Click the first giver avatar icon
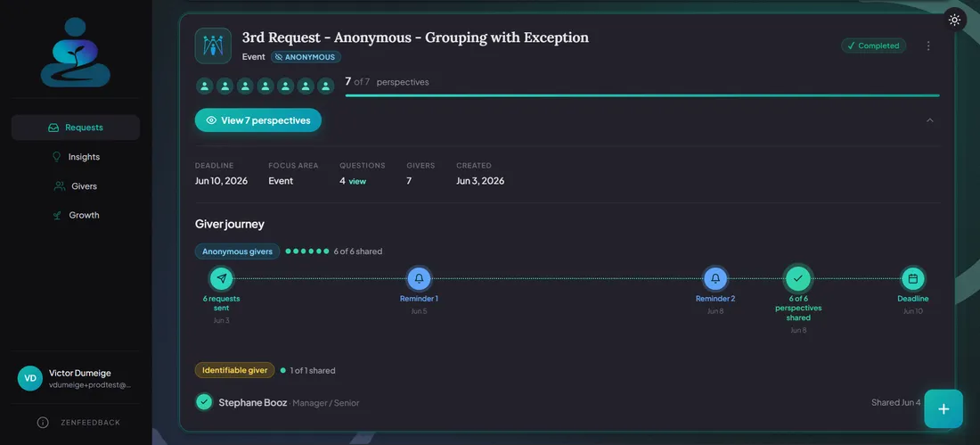 click(x=204, y=86)
